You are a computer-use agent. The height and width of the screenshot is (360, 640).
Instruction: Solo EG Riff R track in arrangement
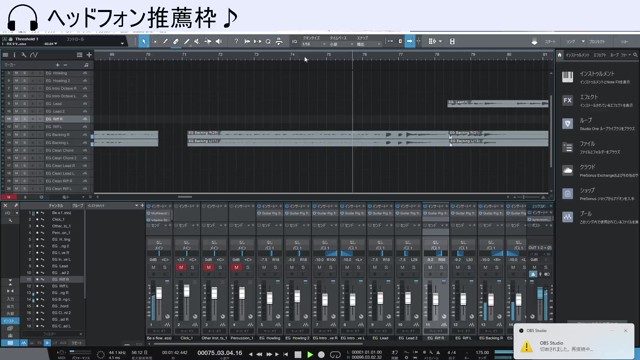coord(24,119)
